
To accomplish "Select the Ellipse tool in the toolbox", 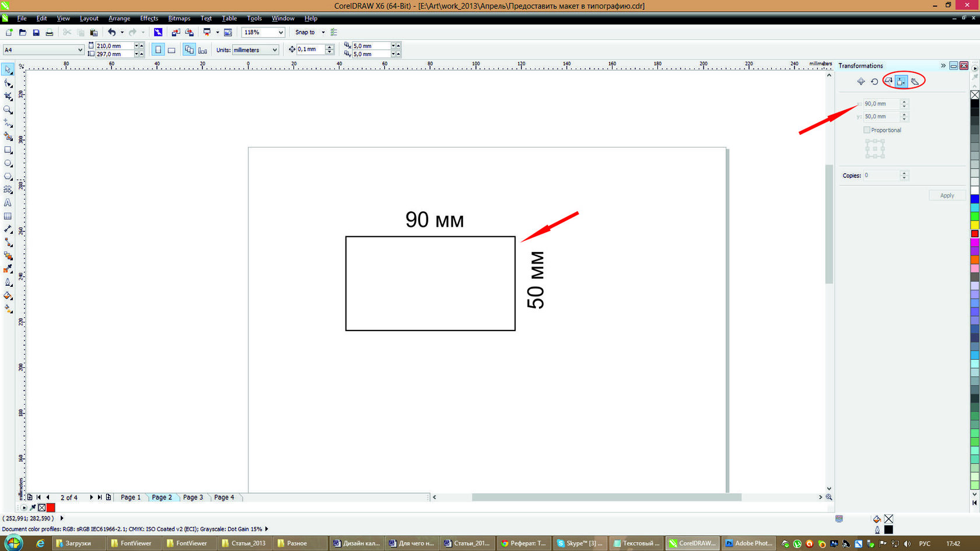I will coord(8,163).
